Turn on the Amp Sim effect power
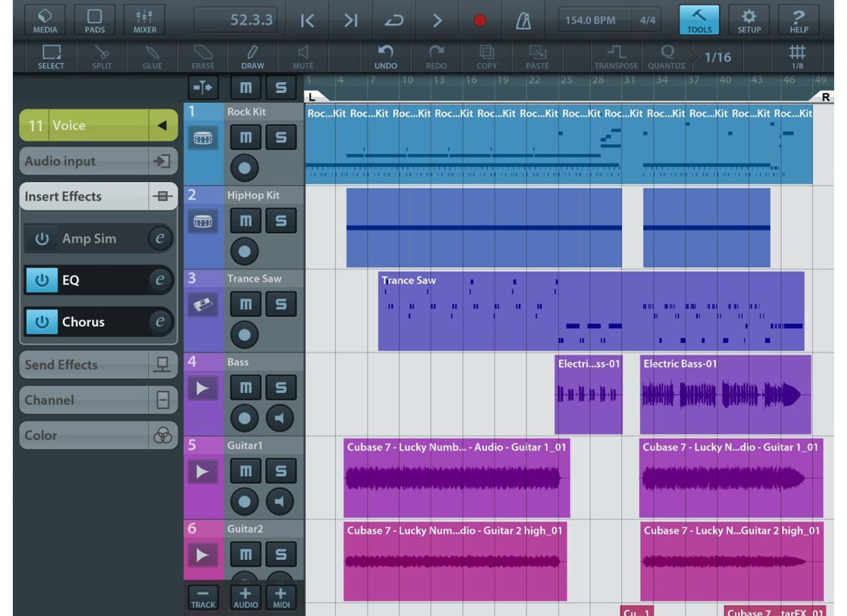The width and height of the screenshot is (847, 616). (x=41, y=238)
